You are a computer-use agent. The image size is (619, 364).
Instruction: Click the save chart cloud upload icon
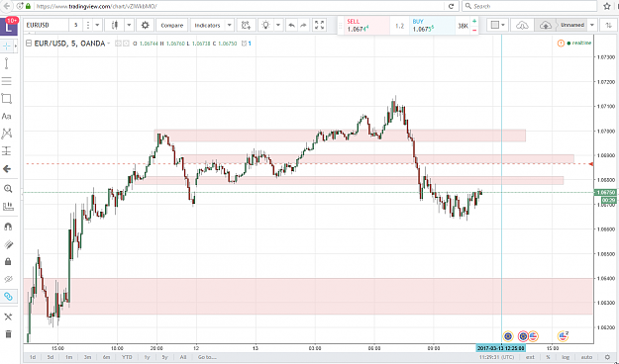click(x=545, y=26)
